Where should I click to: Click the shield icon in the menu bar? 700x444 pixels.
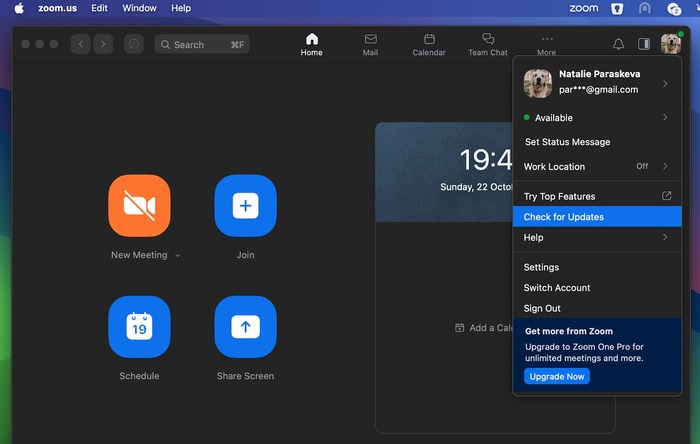617,8
